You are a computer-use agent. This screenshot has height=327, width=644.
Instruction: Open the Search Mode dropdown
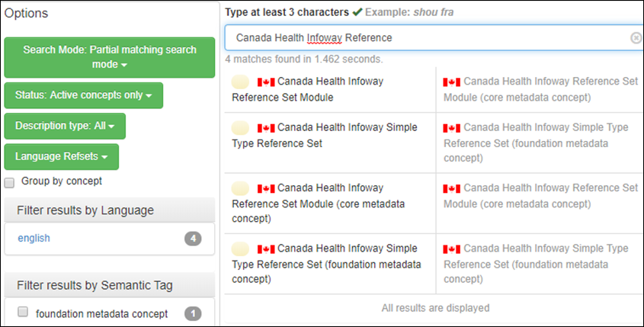pyautogui.click(x=110, y=57)
